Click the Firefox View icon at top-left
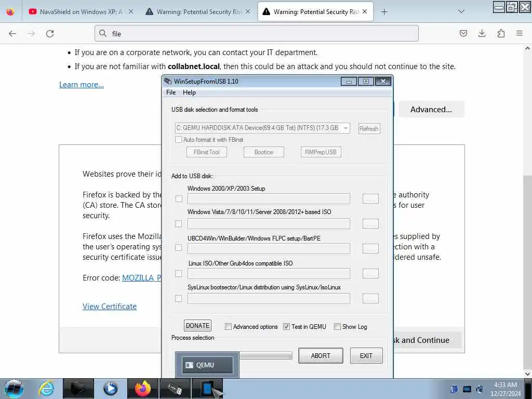The image size is (532, 399). (x=10, y=11)
